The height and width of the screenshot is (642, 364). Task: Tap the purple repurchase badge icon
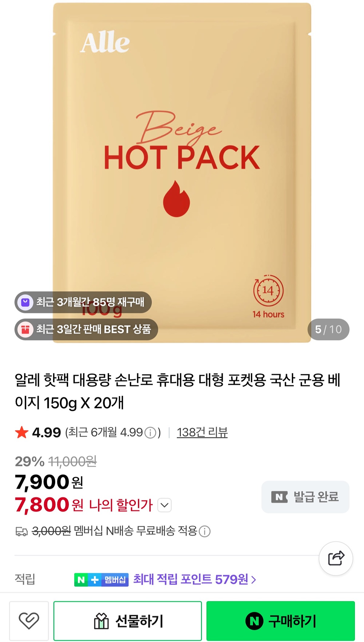[25, 302]
